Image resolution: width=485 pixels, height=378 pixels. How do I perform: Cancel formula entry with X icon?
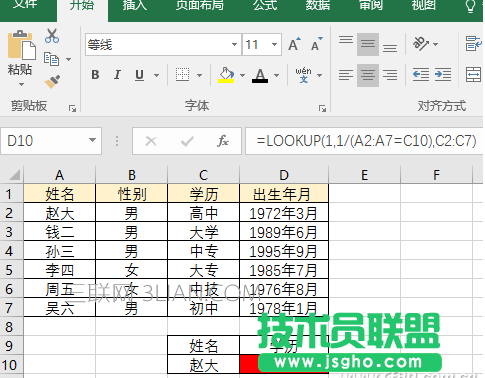coord(151,141)
